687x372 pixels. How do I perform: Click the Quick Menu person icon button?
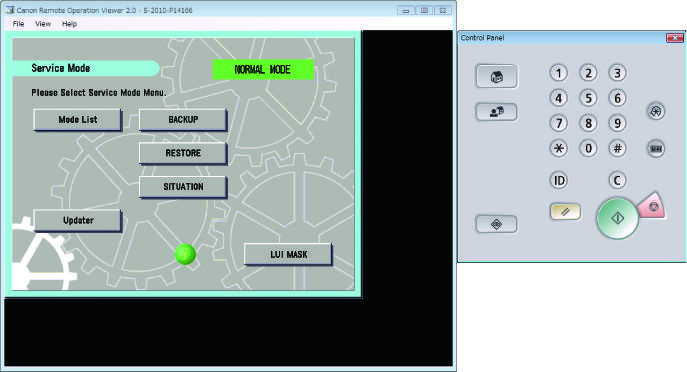point(496,112)
